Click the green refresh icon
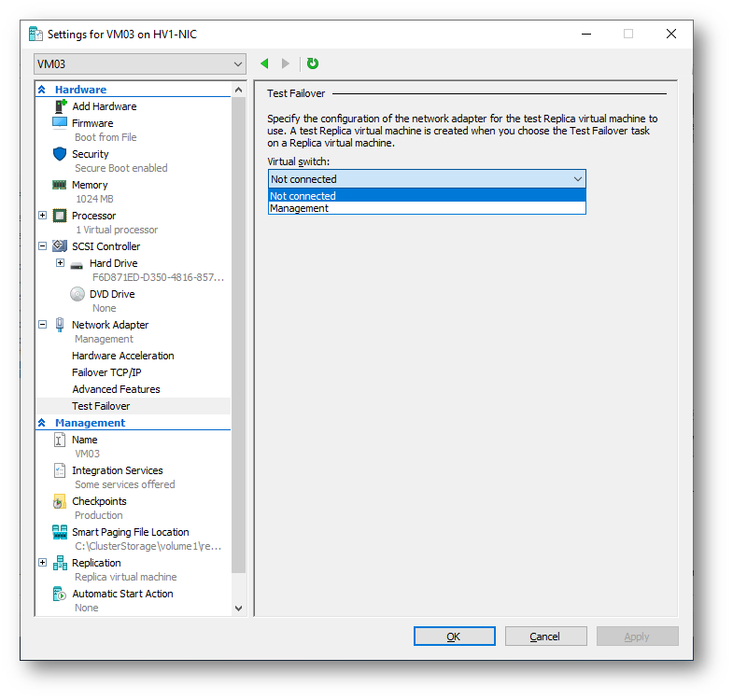 click(x=313, y=63)
